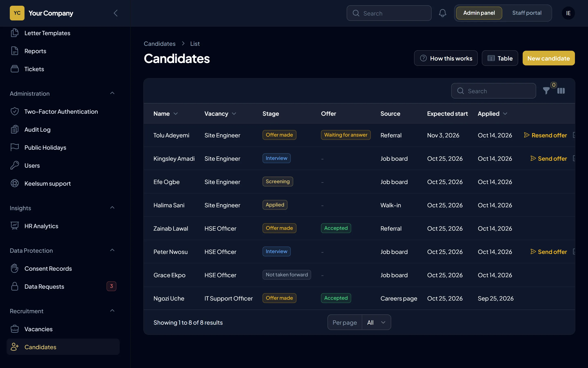Send offer to Kingsley Amadi
Viewport: 588px width, 368px height.
tap(548, 158)
